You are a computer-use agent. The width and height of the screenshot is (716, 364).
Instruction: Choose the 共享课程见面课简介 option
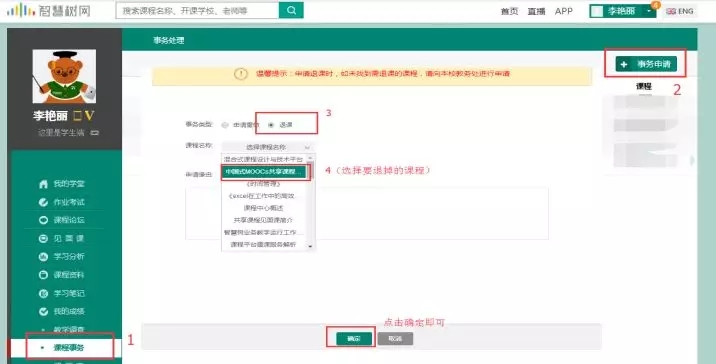pyautogui.click(x=263, y=220)
